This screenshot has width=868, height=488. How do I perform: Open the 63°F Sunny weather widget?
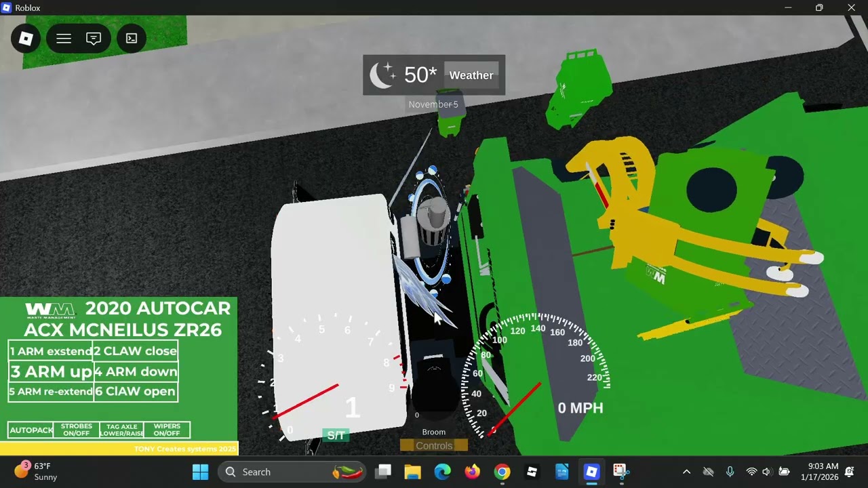coord(36,472)
